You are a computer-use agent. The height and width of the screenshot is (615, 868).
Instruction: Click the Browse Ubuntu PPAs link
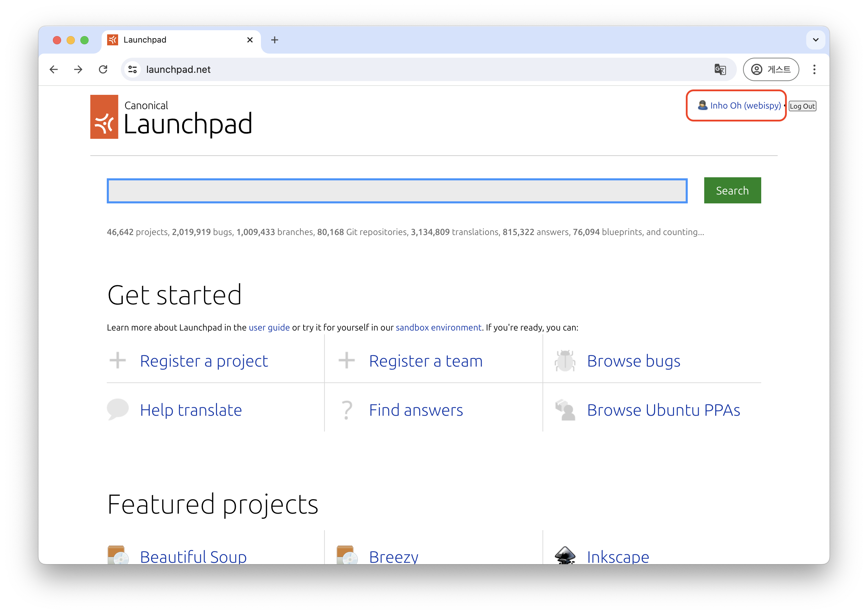pos(663,410)
